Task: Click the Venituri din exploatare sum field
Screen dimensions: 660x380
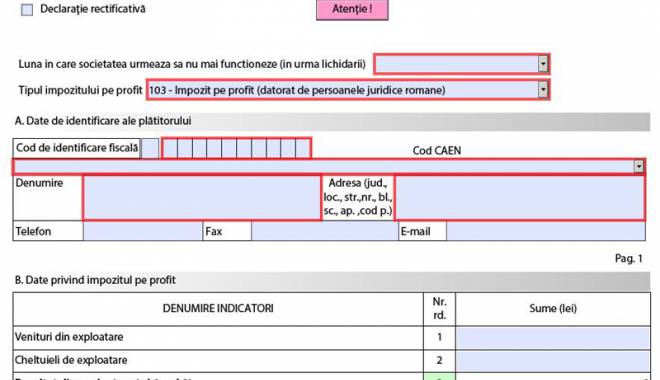Action: click(553, 337)
